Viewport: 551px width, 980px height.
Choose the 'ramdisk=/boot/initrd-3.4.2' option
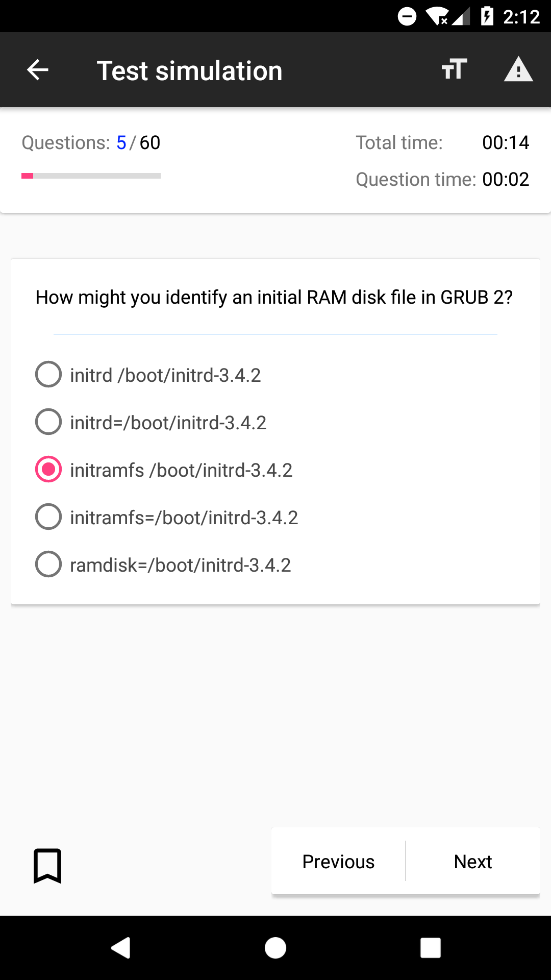pos(163,565)
